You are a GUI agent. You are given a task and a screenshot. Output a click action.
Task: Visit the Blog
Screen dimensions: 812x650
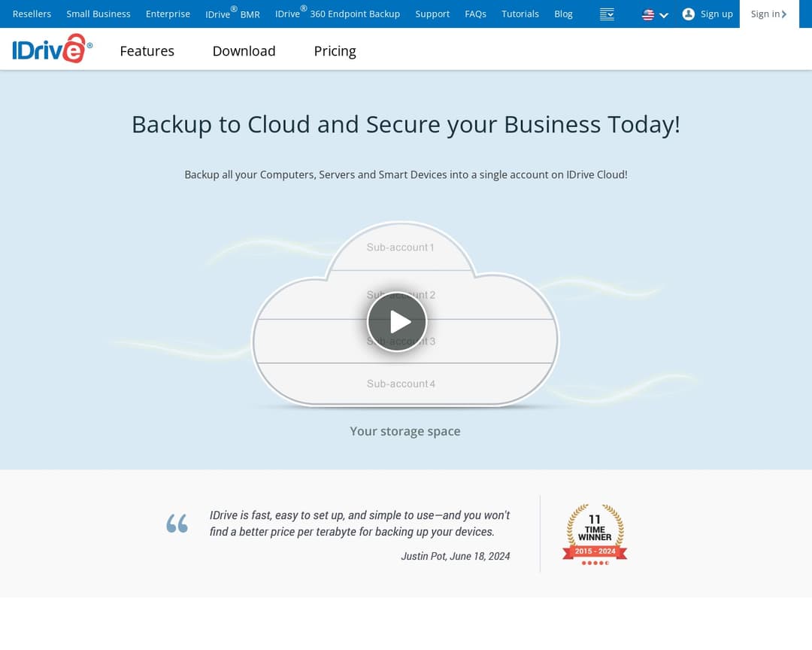tap(563, 14)
